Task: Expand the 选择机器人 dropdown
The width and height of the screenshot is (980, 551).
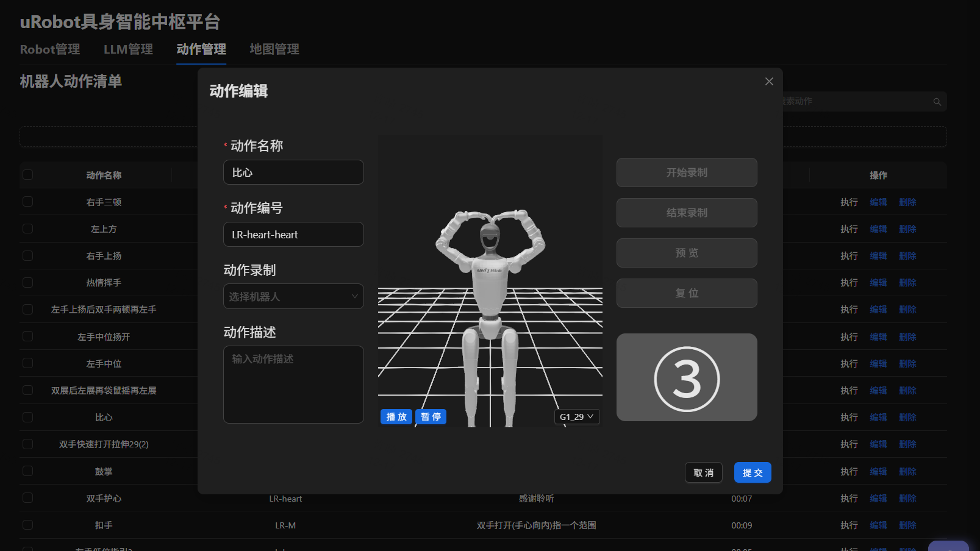Action: coord(293,297)
